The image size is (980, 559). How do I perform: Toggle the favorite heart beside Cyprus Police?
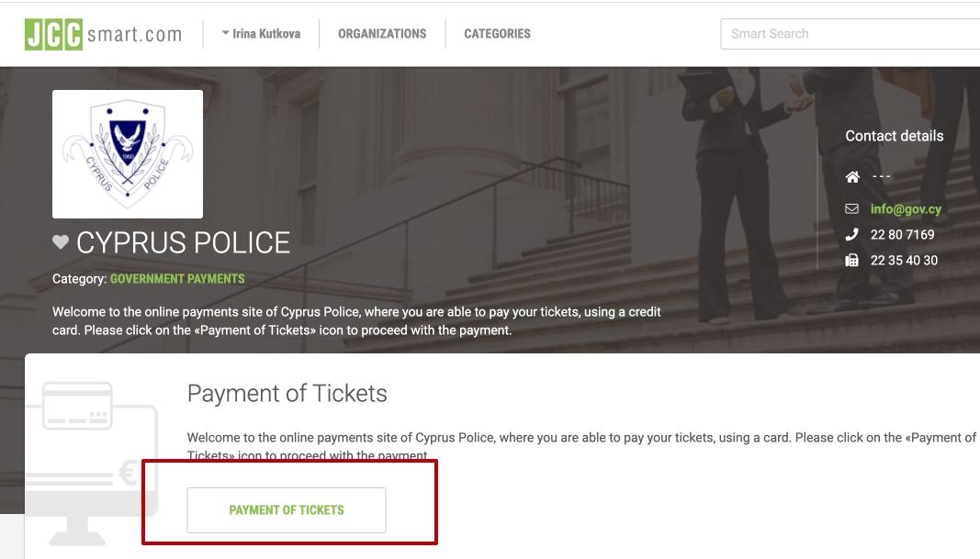61,242
